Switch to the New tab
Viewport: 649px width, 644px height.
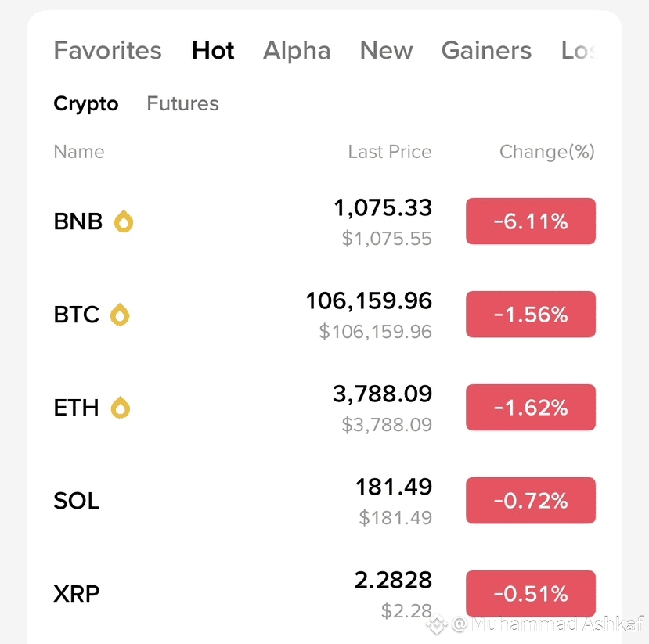pos(386,51)
